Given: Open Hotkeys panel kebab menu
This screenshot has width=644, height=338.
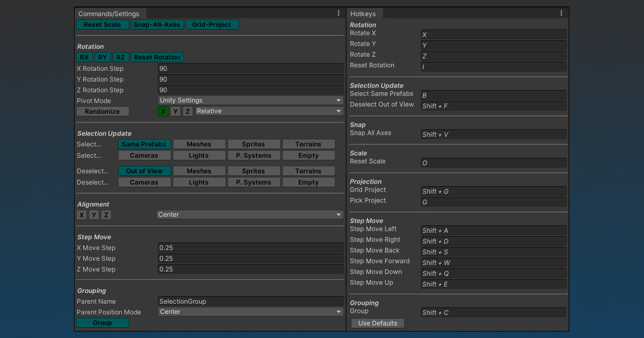Looking at the screenshot, I should point(561,13).
